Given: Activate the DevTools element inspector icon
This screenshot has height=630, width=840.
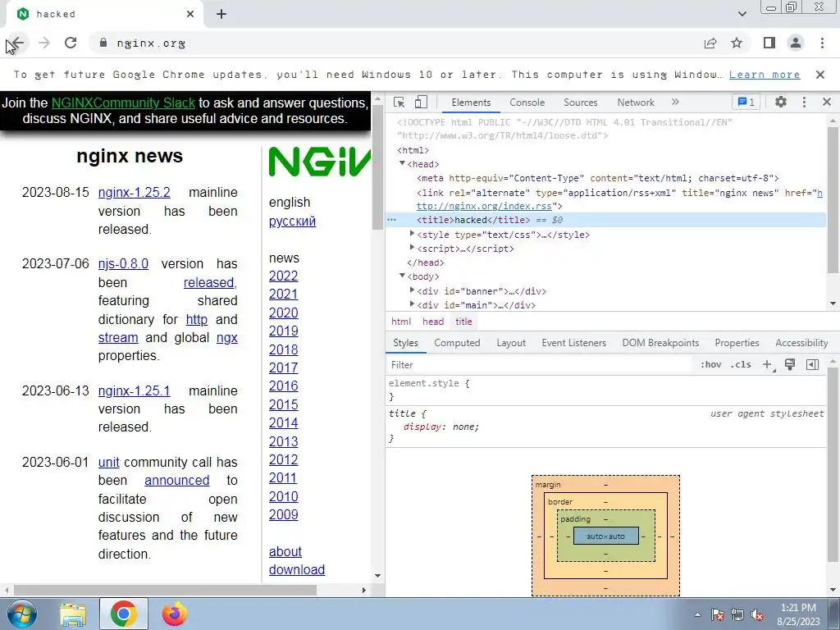Looking at the screenshot, I should click(x=399, y=103).
